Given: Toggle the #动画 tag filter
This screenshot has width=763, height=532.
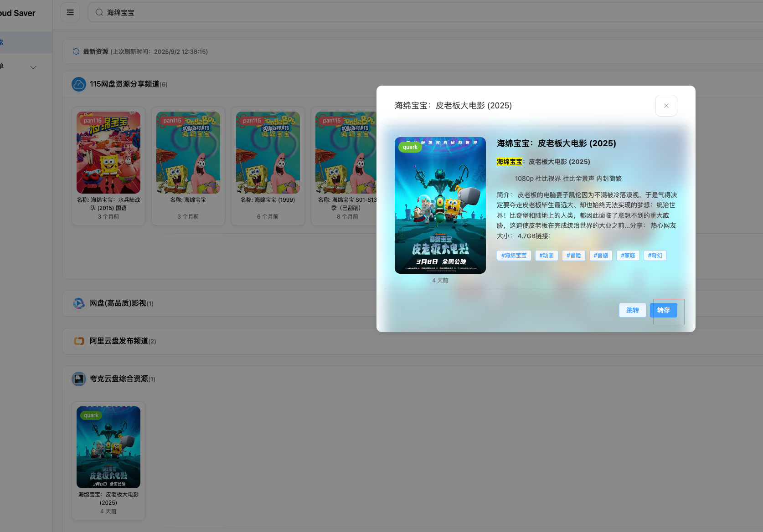Looking at the screenshot, I should coord(546,256).
